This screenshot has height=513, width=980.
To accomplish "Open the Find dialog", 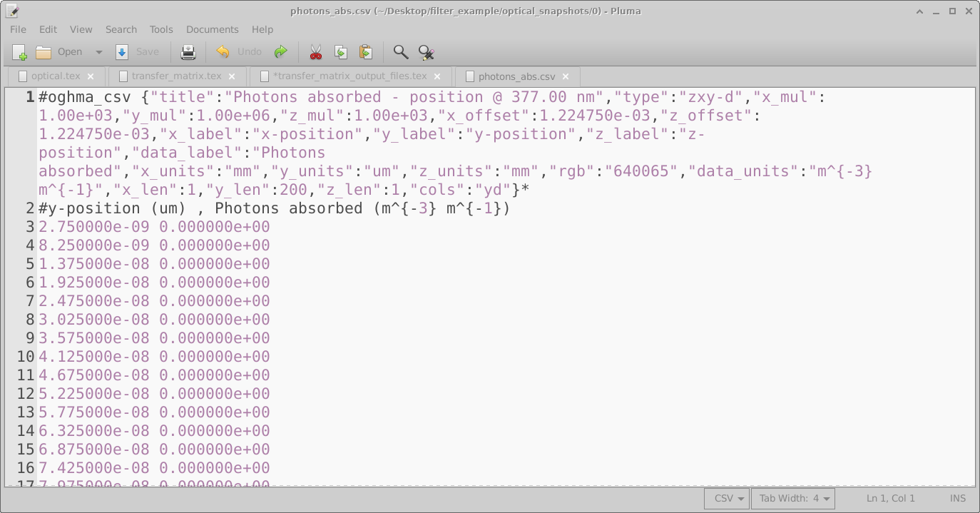I will tap(400, 51).
